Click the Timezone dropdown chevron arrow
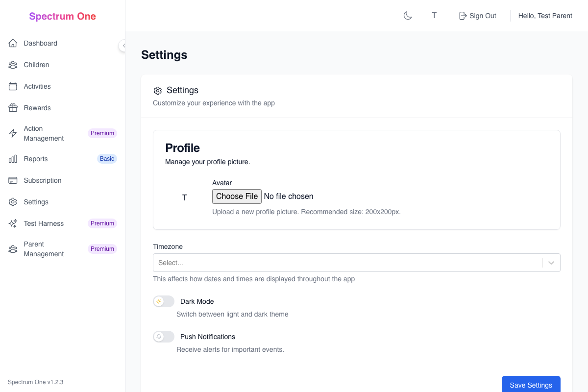The image size is (588, 392). coord(551,263)
